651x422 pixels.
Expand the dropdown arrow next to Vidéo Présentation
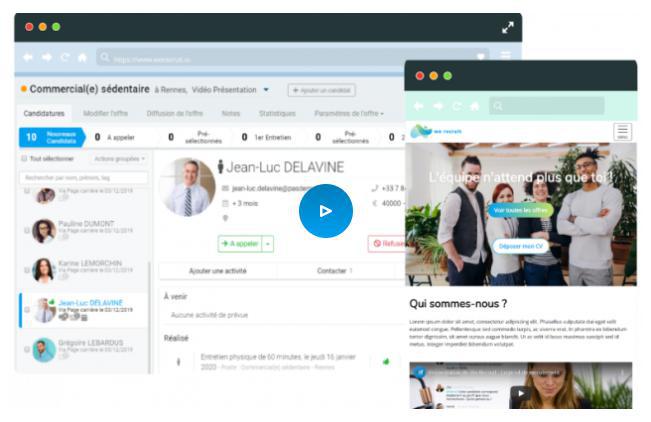pos(266,90)
